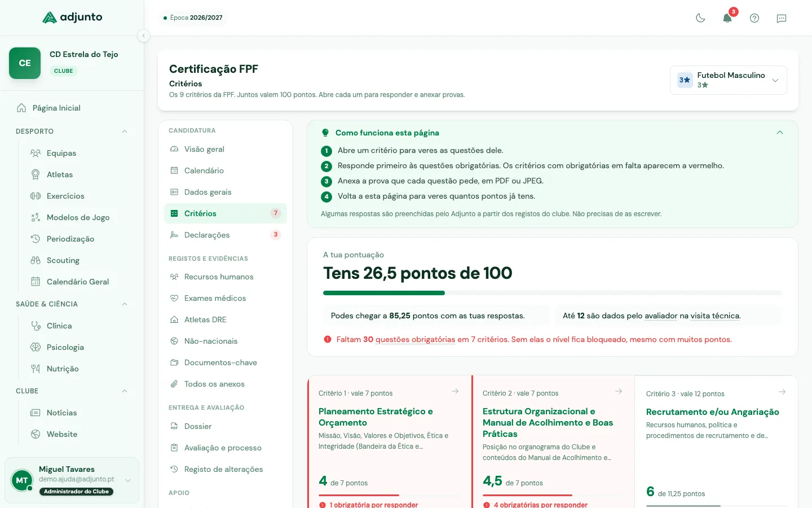
Task: Collapse the Desporto section
Action: (x=125, y=132)
